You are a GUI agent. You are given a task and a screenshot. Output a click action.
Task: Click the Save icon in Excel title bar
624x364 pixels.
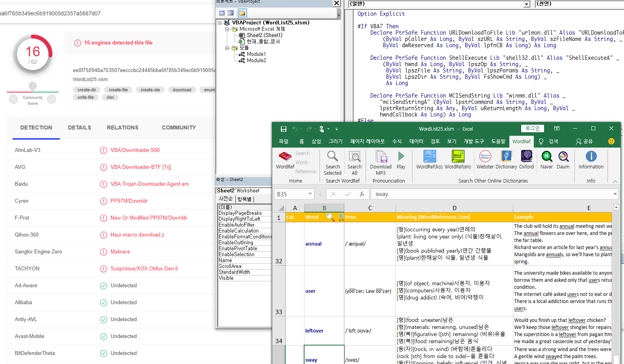(x=283, y=129)
